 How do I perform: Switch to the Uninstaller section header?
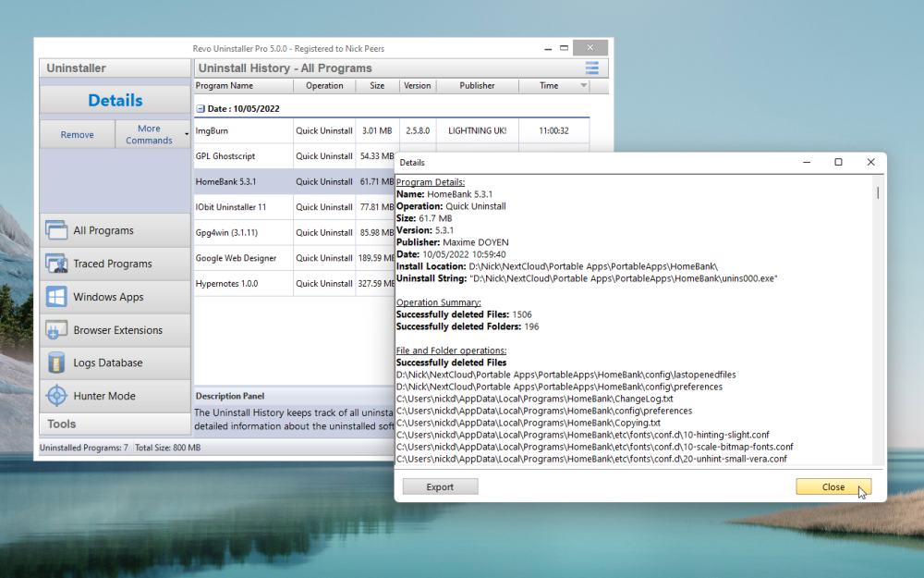tap(77, 68)
